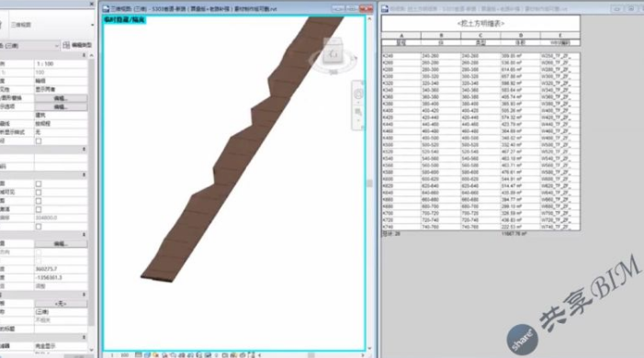Image resolution: width=644 pixels, height=358 pixels.
Task: Click the K300 cell in the schedule
Action: click(401, 76)
